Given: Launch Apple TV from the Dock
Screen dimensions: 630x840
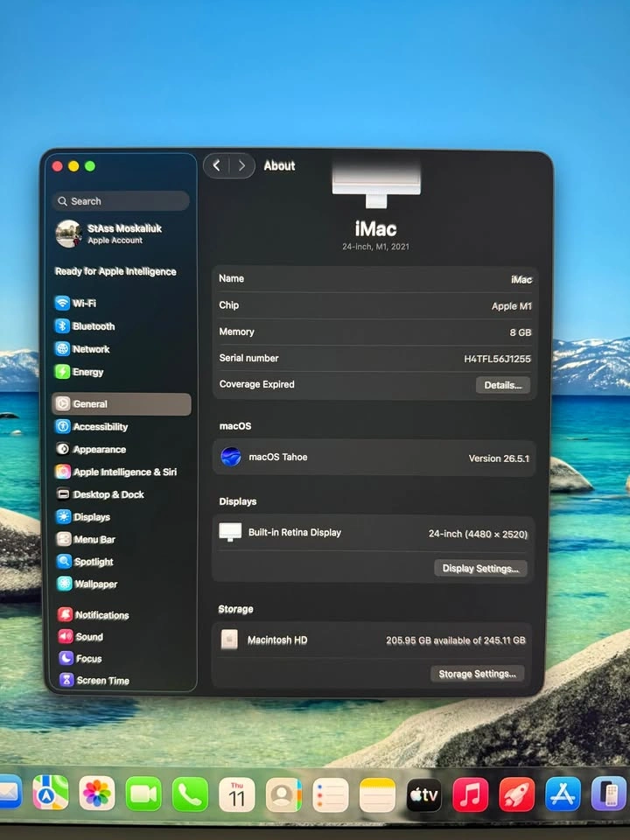Looking at the screenshot, I should 423,795.
